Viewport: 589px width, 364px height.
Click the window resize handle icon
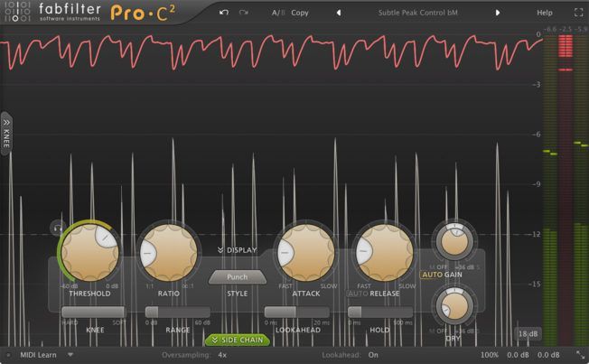(x=580, y=355)
